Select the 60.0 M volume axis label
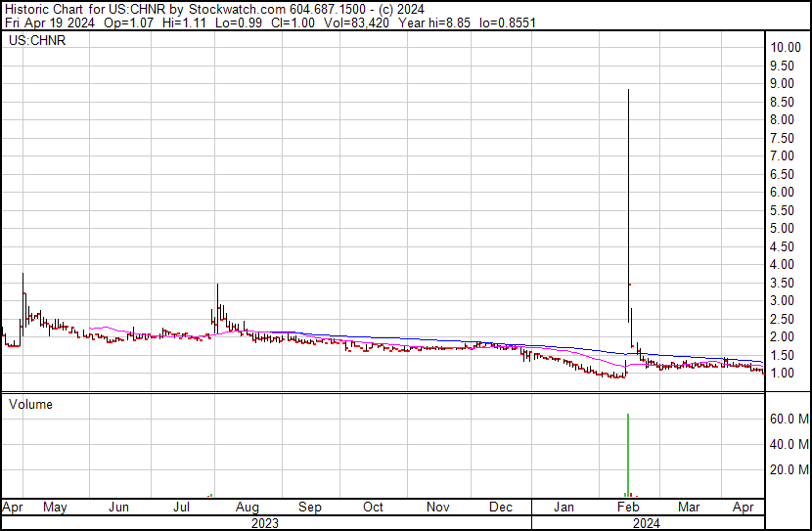This screenshot has width=812, height=531. click(787, 419)
